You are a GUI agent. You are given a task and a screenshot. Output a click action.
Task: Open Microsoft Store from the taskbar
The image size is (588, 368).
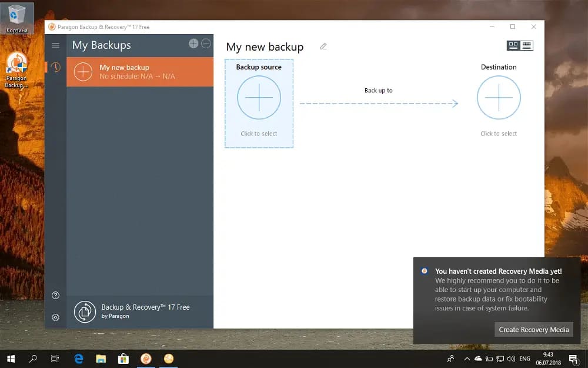(x=123, y=359)
